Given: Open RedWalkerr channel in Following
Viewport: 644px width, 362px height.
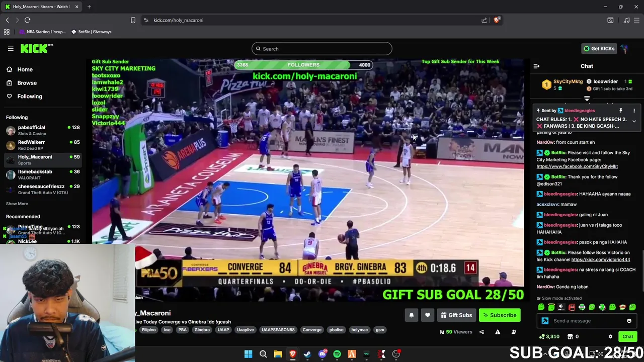Looking at the screenshot, I should tap(43, 145).
